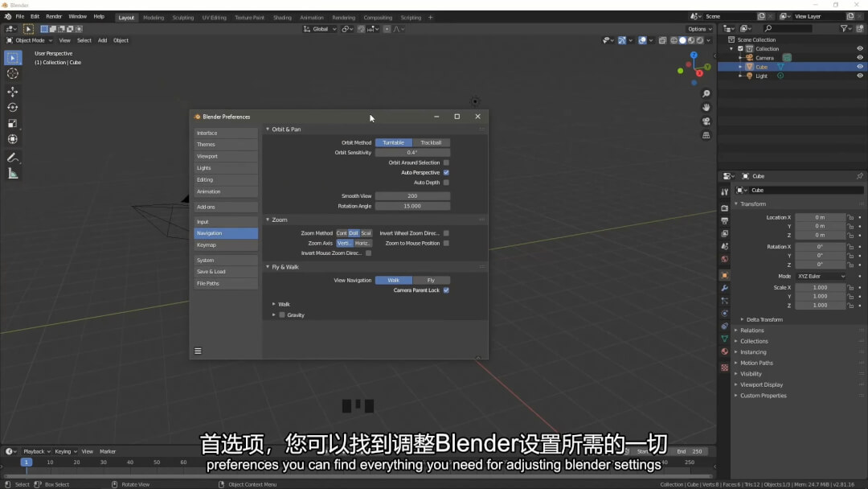Image resolution: width=868 pixels, height=489 pixels.
Task: Toggle X-ray view in viewport header
Action: (x=662, y=40)
